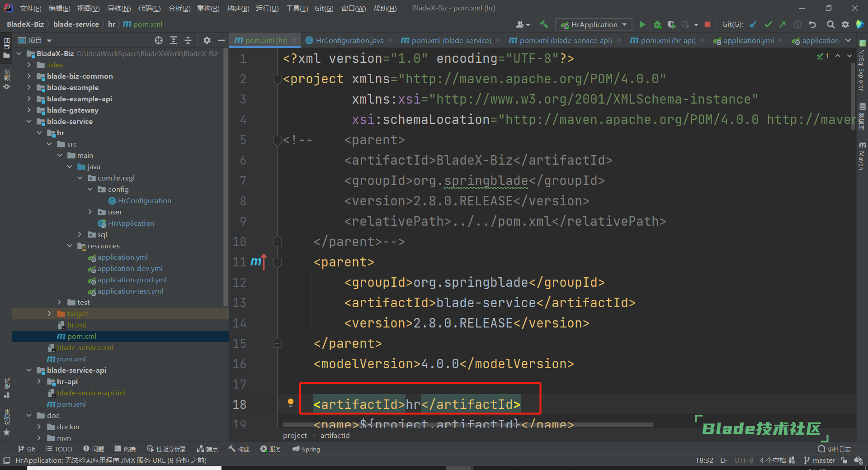Collapse all nodes in the project tree
This screenshot has height=470, width=868.
188,40
